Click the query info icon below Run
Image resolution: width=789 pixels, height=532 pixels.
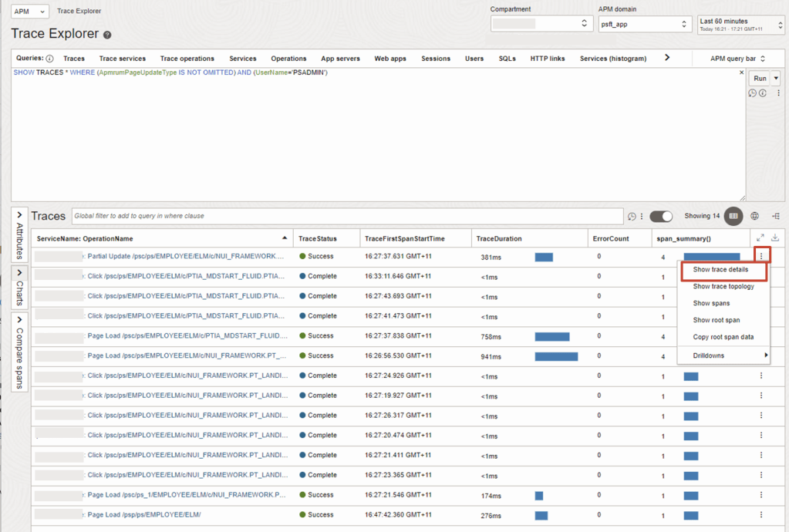coord(762,93)
